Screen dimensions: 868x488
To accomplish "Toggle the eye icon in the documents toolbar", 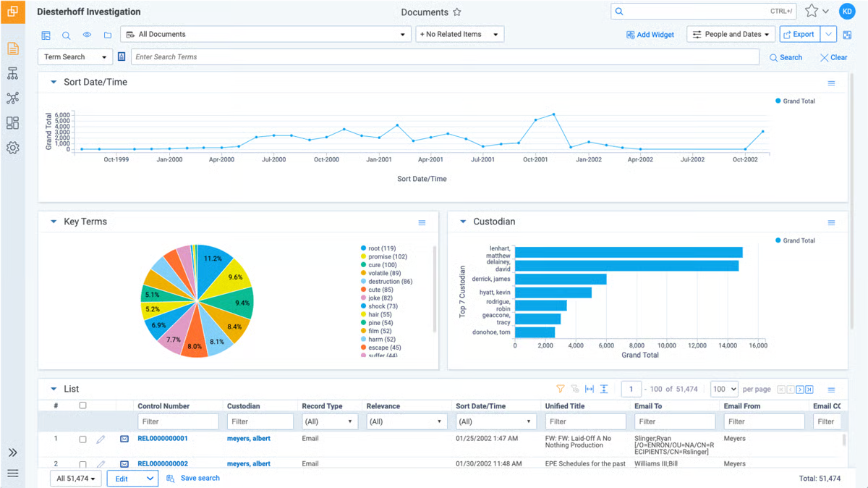I will tap(87, 35).
